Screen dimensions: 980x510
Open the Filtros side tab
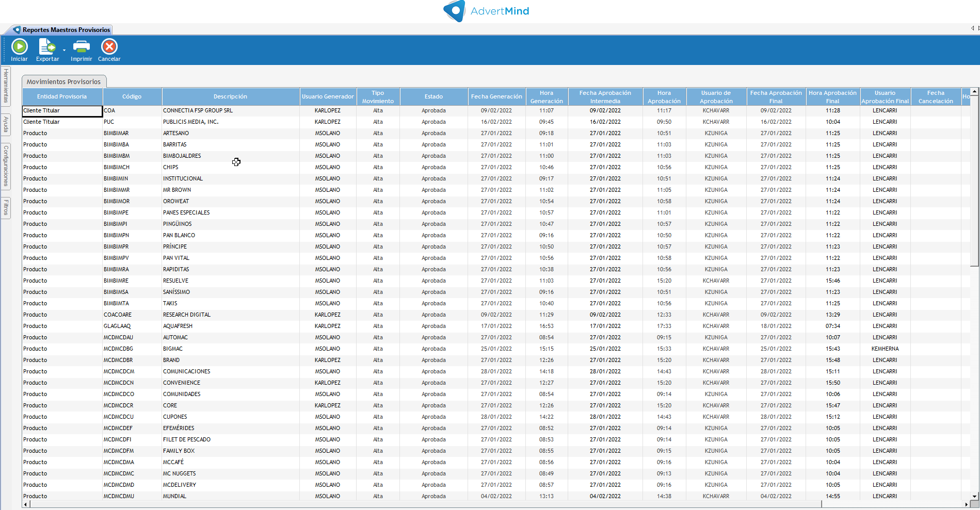point(6,207)
